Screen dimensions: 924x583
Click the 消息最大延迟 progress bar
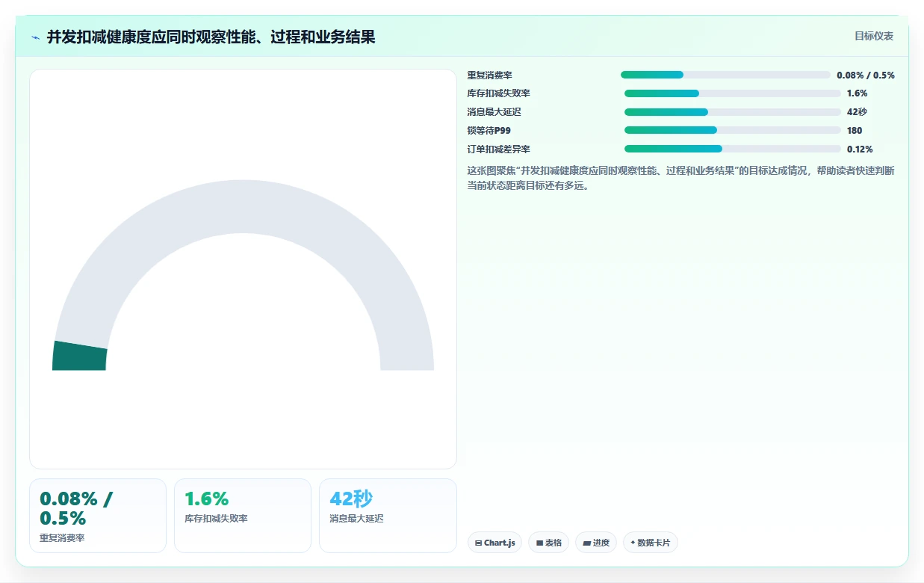(732, 112)
